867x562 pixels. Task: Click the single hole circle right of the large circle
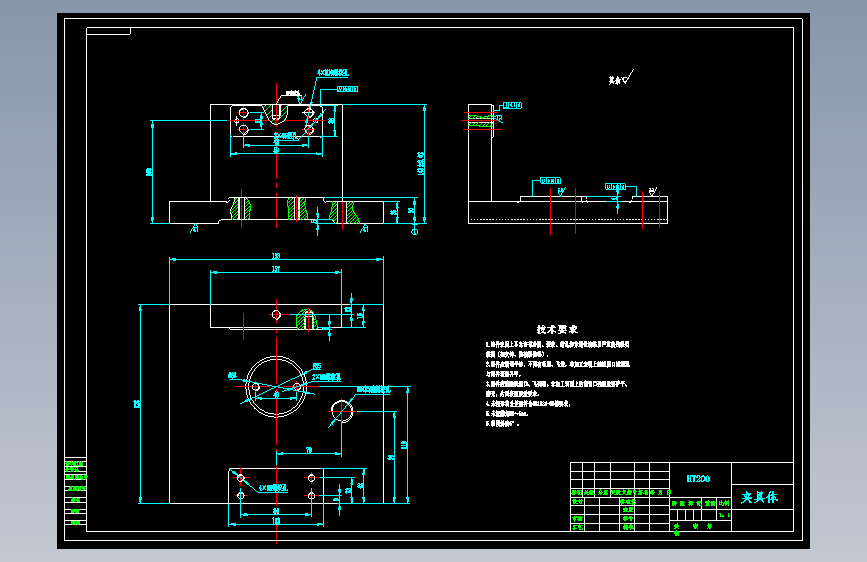(342, 411)
